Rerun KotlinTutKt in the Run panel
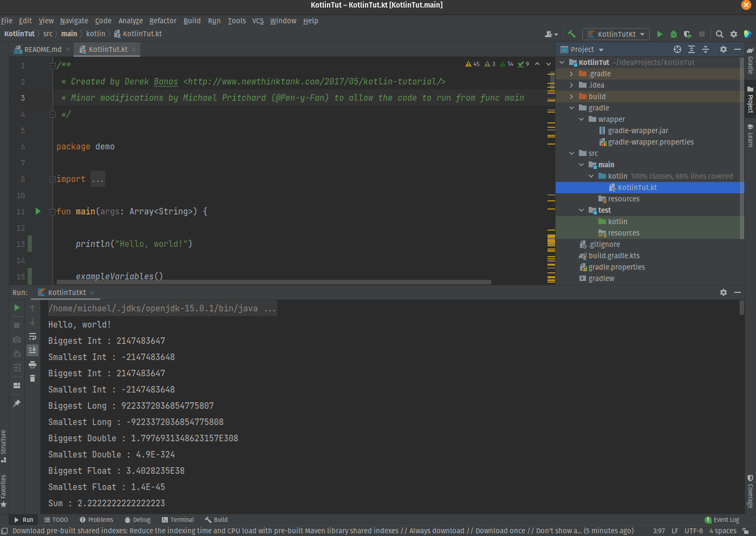 (x=17, y=308)
